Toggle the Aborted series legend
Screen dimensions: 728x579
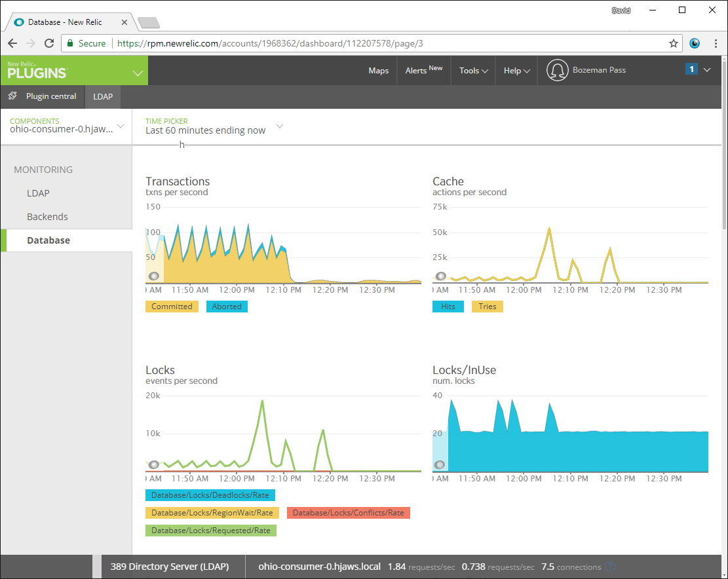tap(227, 307)
